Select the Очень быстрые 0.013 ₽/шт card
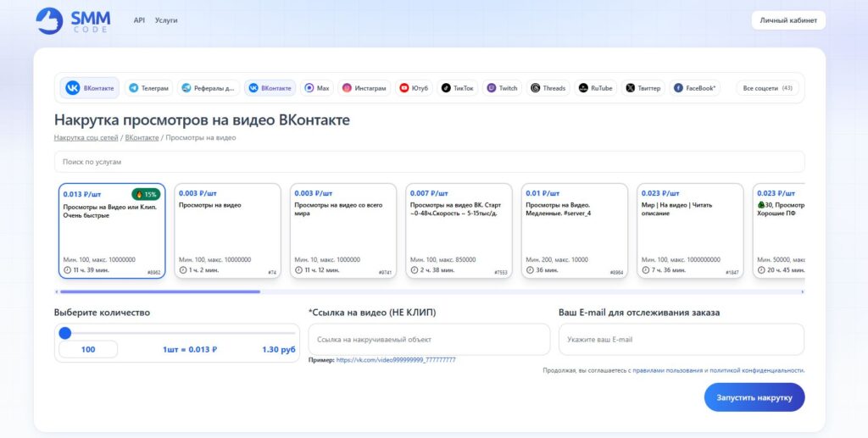This screenshot has height=438, width=868. 112,230
